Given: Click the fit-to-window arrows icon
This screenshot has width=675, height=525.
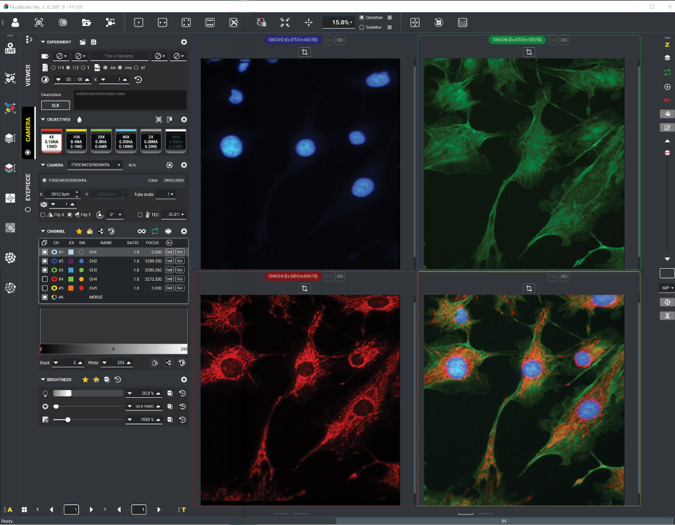Looking at the screenshot, I should pos(284,22).
